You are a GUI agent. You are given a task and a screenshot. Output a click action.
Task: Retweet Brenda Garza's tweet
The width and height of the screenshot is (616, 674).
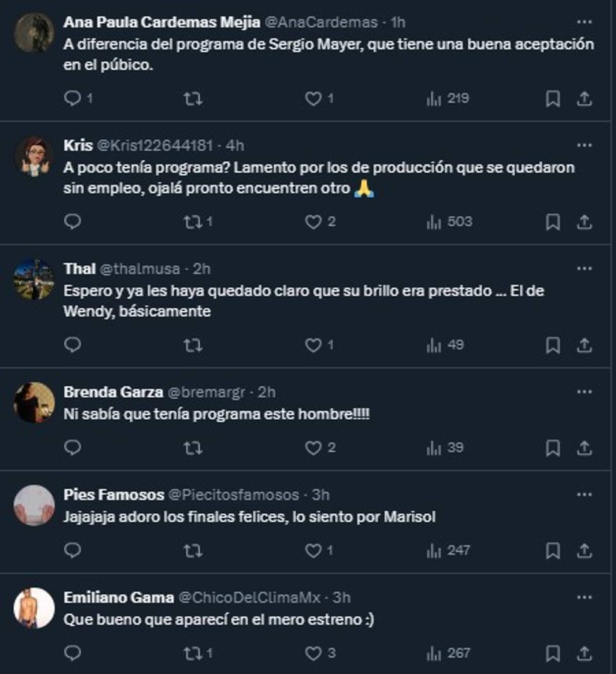pos(192,448)
